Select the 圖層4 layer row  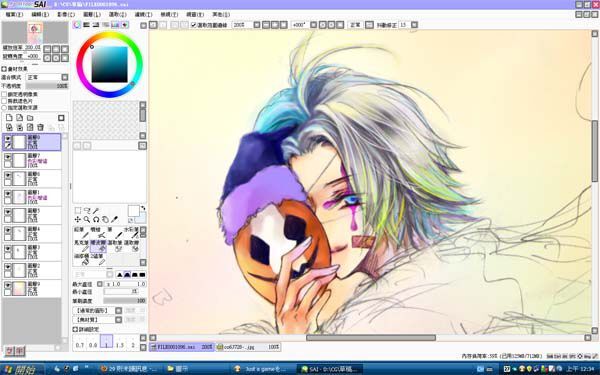[x=32, y=233]
